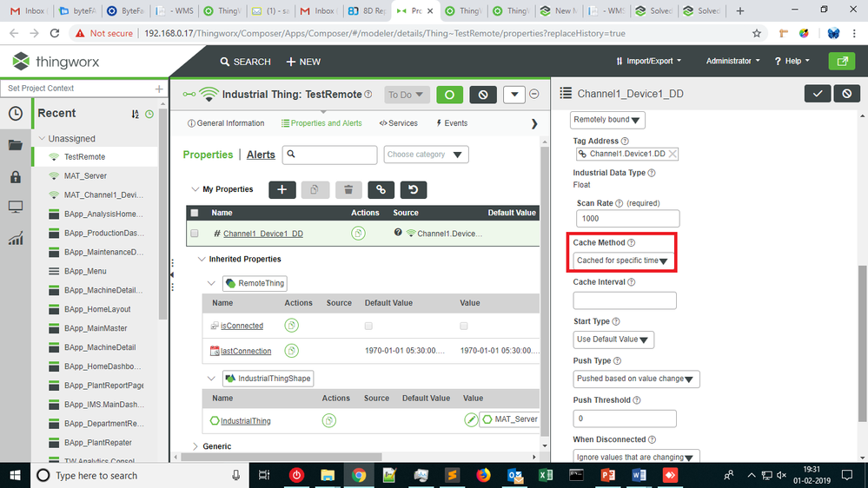
Task: Confirm property changes with checkmark button
Action: click(818, 94)
